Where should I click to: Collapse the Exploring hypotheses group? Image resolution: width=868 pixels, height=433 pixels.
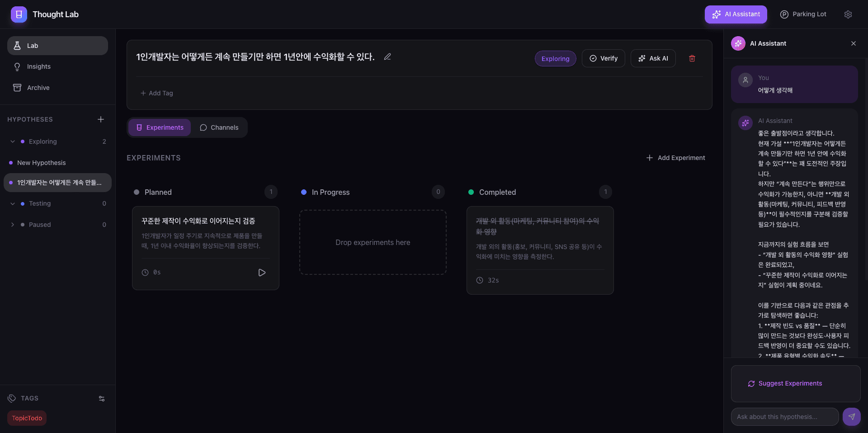coord(13,141)
